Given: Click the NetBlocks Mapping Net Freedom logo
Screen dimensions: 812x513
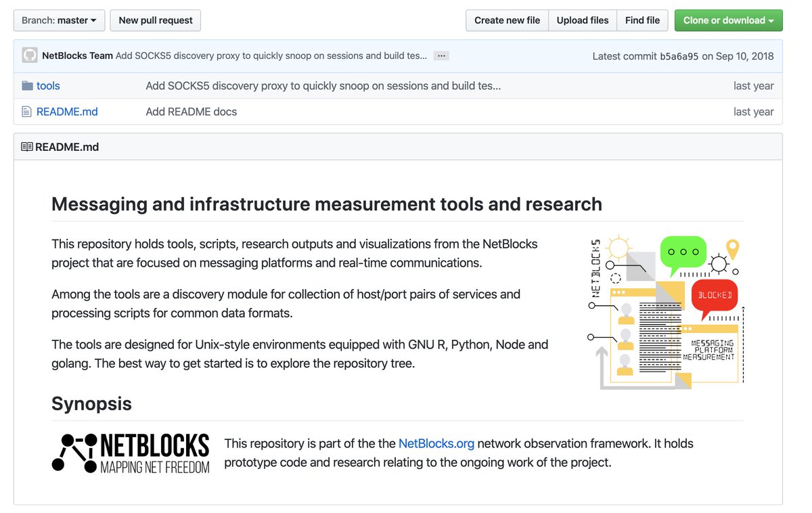Looking at the screenshot, I should click(x=131, y=453).
